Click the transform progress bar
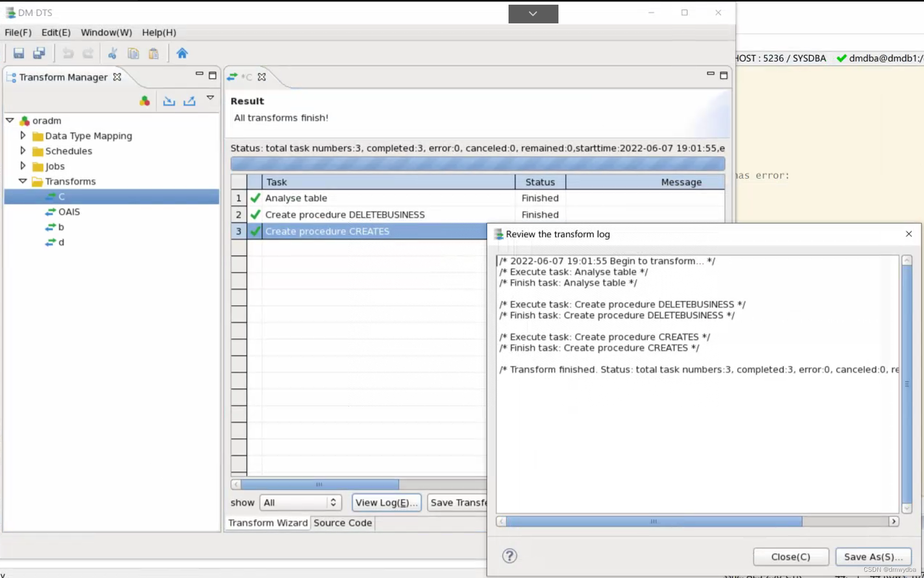The image size is (924, 578). pos(477,164)
